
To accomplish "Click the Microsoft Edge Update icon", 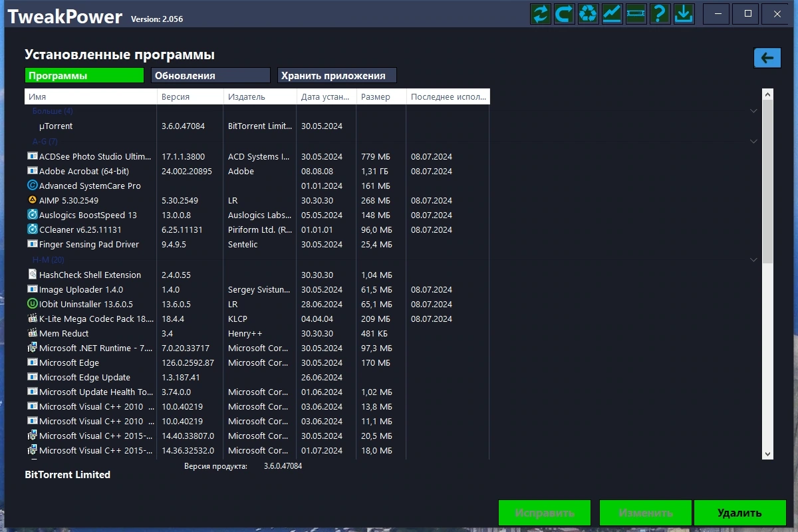I will coord(33,377).
